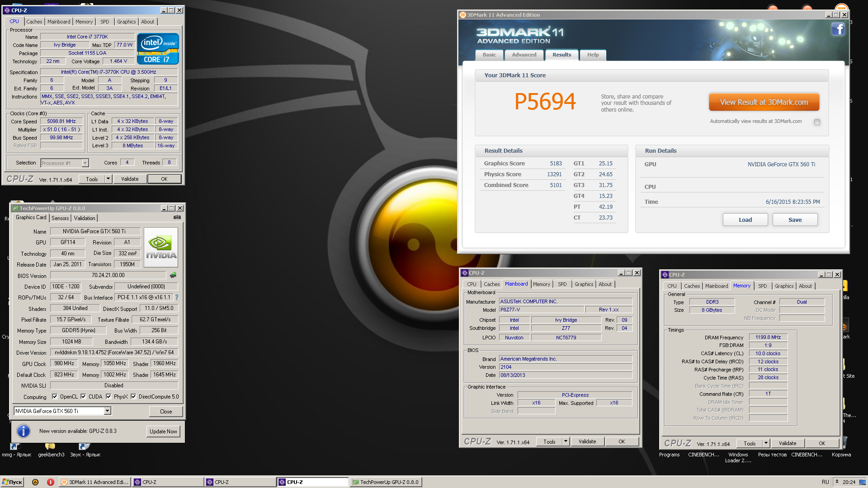Click the 3DMark 11 title bar icon

463,15
